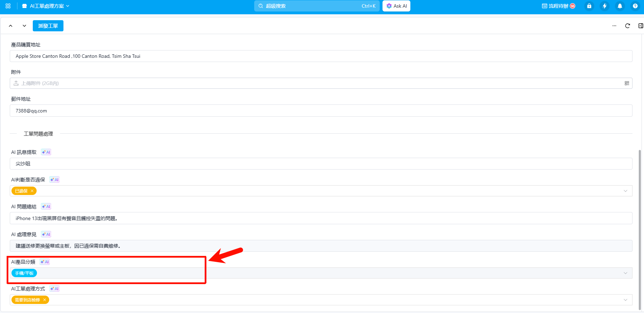Open the lightning quick actions icon
This screenshot has width=644, height=313.
coord(605,6)
